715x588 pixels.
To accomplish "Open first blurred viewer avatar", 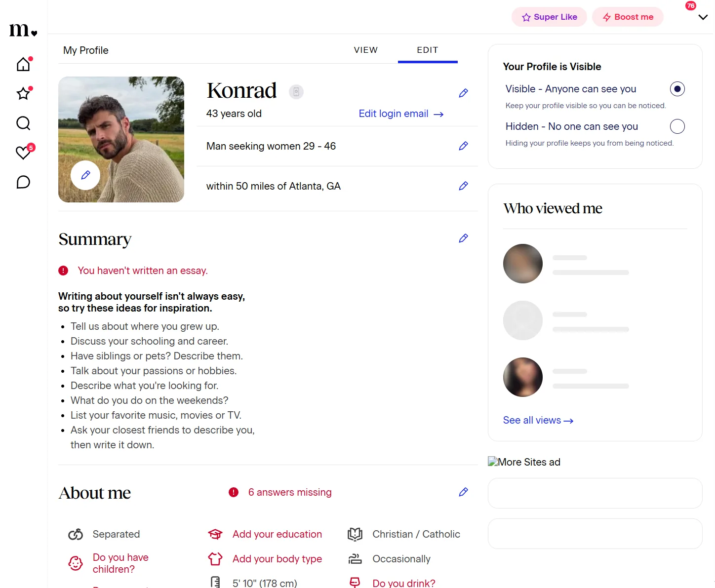I will (523, 264).
